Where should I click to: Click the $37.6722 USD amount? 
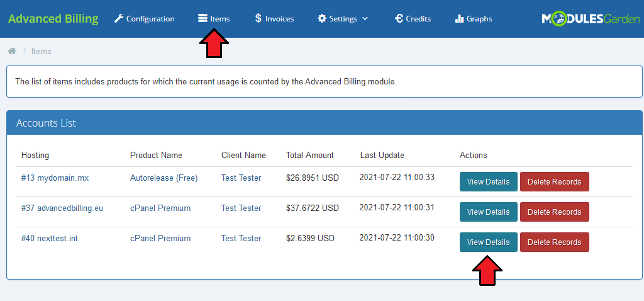(313, 208)
